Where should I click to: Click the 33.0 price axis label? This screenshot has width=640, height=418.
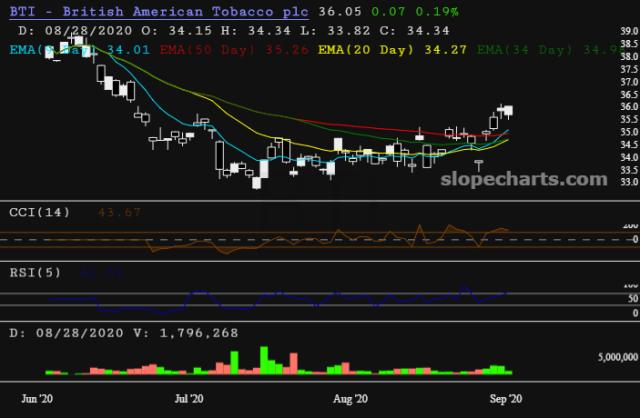click(x=629, y=182)
